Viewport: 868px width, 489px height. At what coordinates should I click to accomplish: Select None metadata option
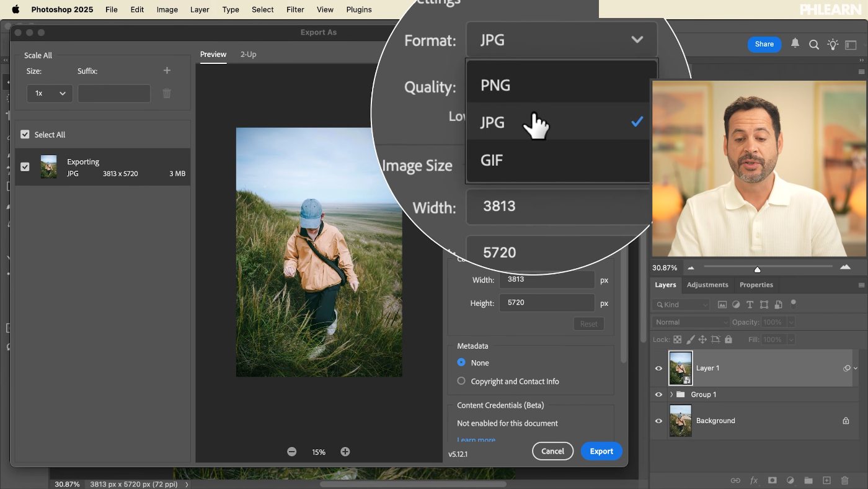coord(461,362)
